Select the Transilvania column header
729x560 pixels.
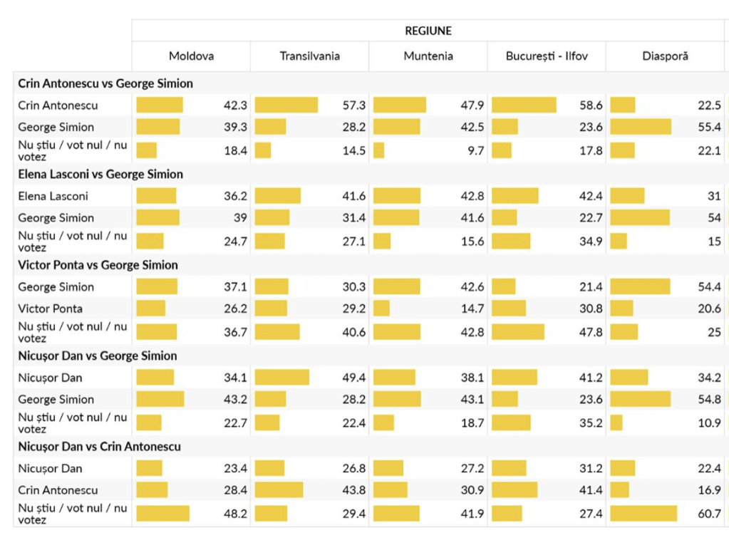coord(309,56)
